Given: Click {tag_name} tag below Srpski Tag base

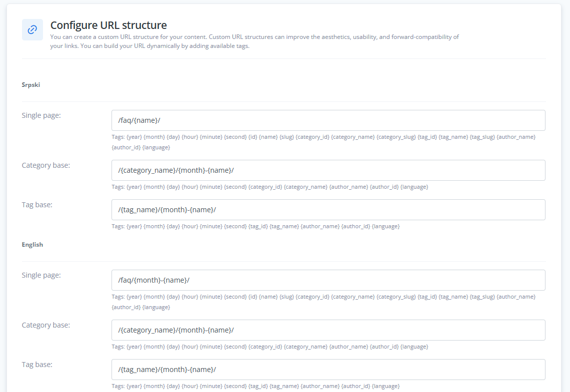Looking at the screenshot, I should [284, 227].
